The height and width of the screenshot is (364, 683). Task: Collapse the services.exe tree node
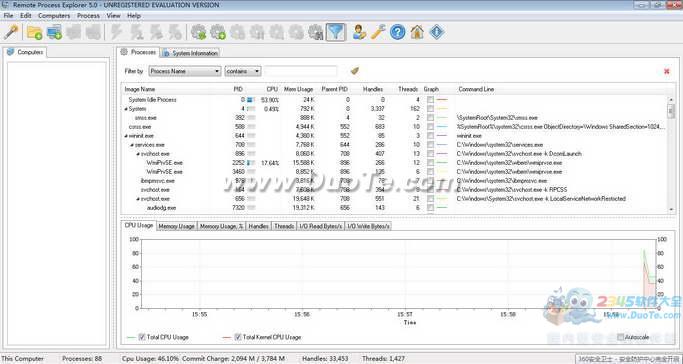pos(132,145)
